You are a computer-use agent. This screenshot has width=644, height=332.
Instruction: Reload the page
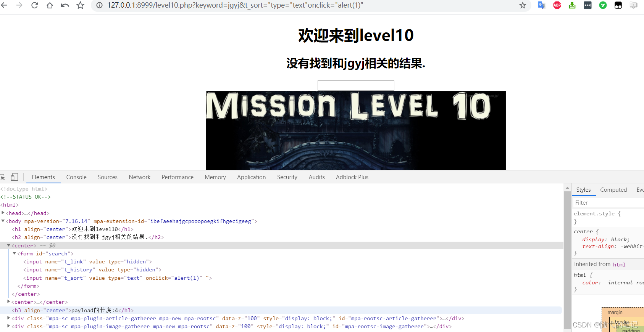[34, 5]
